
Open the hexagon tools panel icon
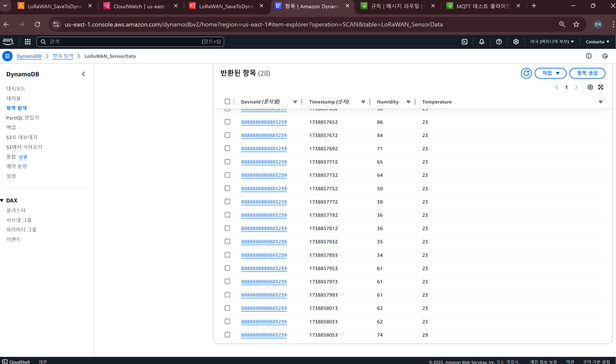tap(605, 56)
